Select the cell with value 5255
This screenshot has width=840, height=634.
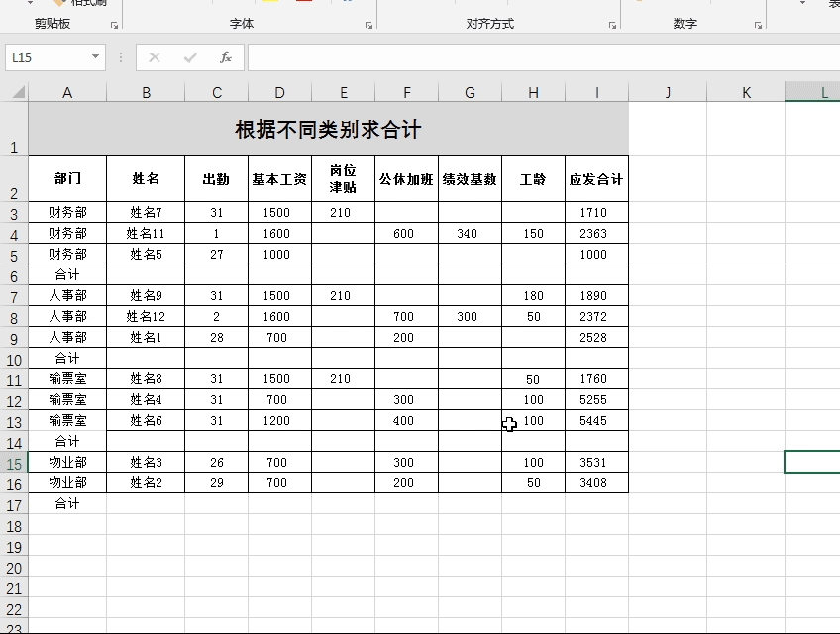click(x=596, y=400)
